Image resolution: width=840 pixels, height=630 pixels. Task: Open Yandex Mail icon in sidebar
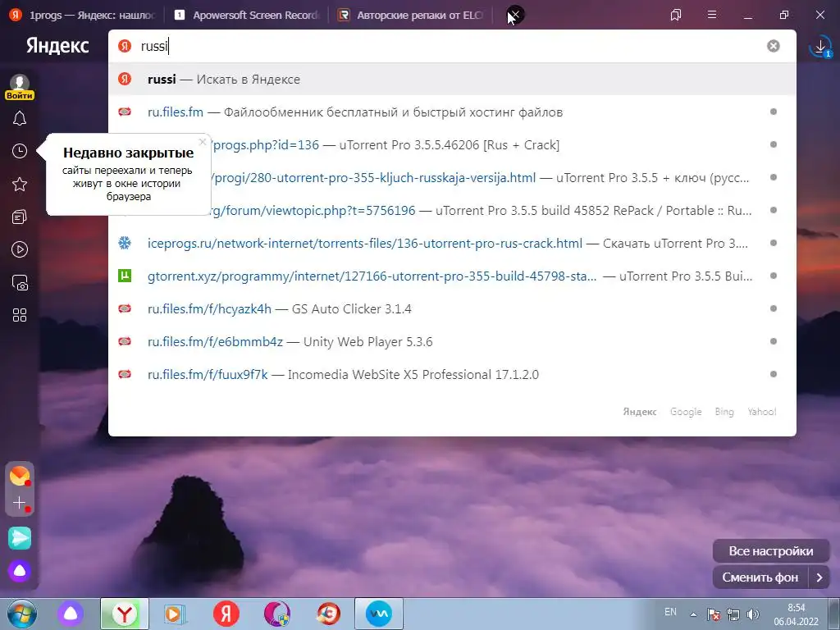pyautogui.click(x=20, y=476)
